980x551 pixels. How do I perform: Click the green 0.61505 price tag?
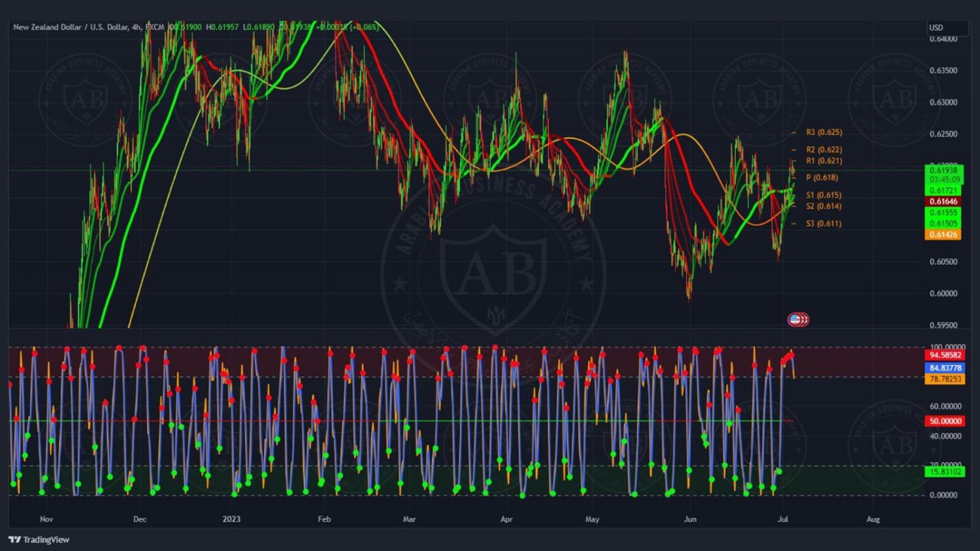[x=943, y=223]
